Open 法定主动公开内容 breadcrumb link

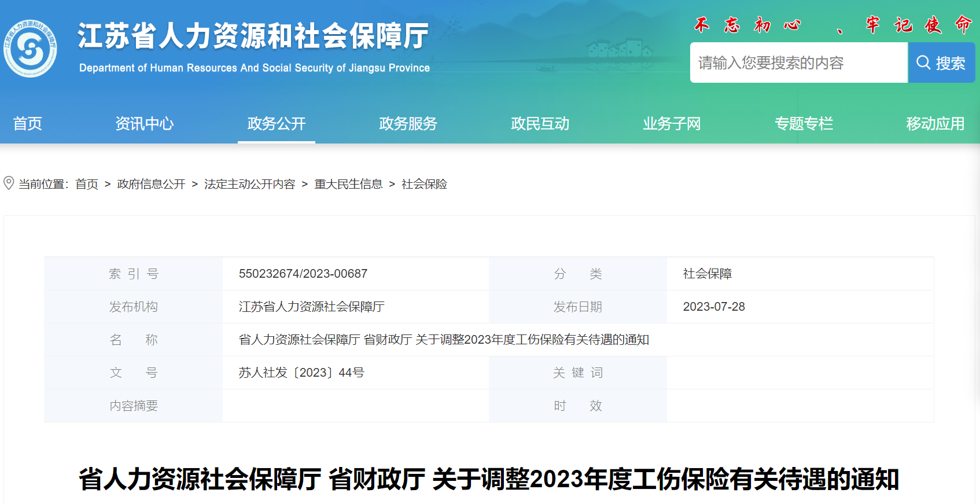(x=249, y=184)
